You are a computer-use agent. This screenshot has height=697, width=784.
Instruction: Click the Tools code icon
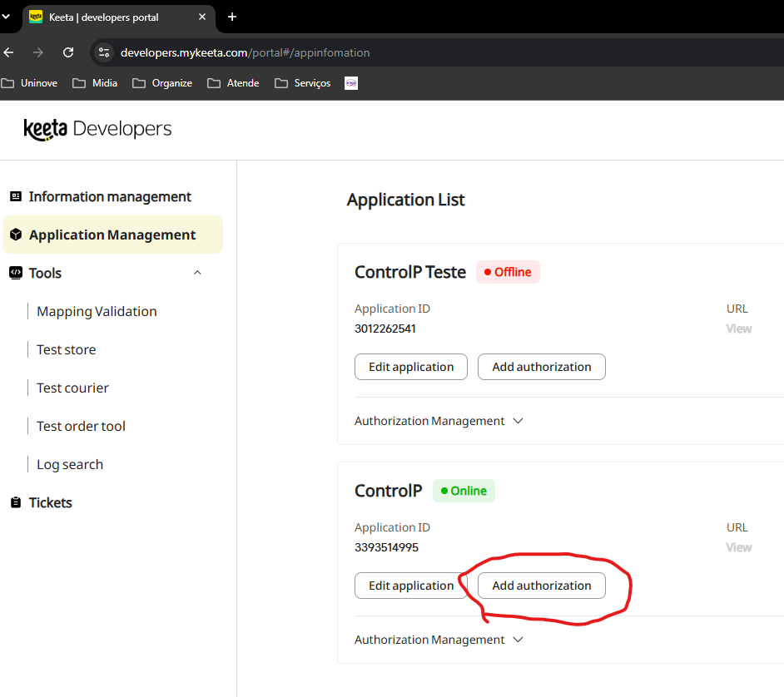click(16, 273)
